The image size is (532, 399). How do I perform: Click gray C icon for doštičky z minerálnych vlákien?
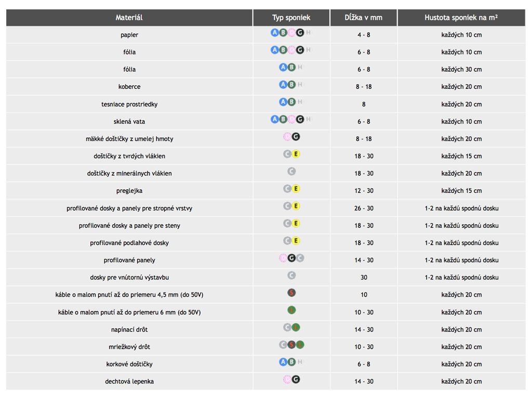tap(291, 171)
